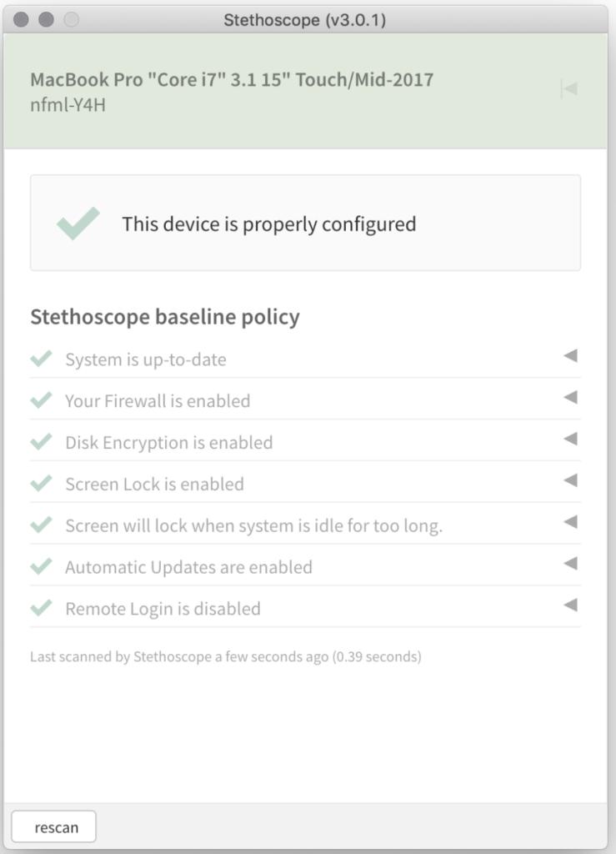The height and width of the screenshot is (854, 616).
Task: Click the rescan button
Action: click(54, 828)
